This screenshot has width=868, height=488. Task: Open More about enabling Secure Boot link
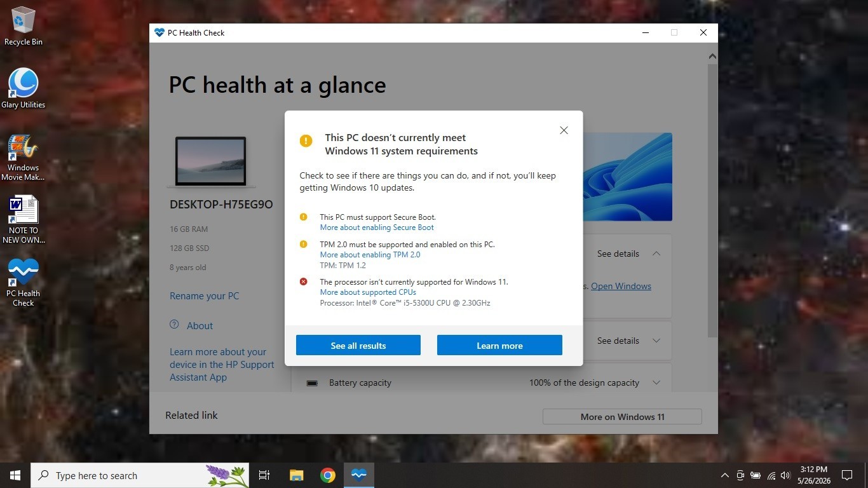coord(377,227)
